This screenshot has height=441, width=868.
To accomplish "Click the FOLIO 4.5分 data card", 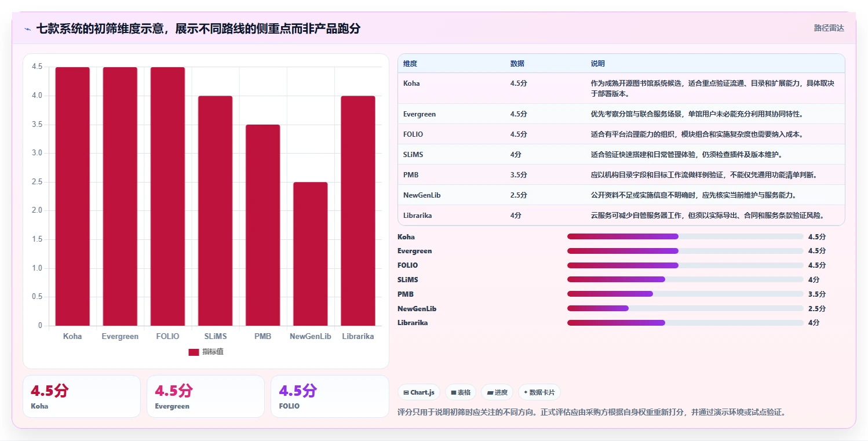I will click(330, 396).
